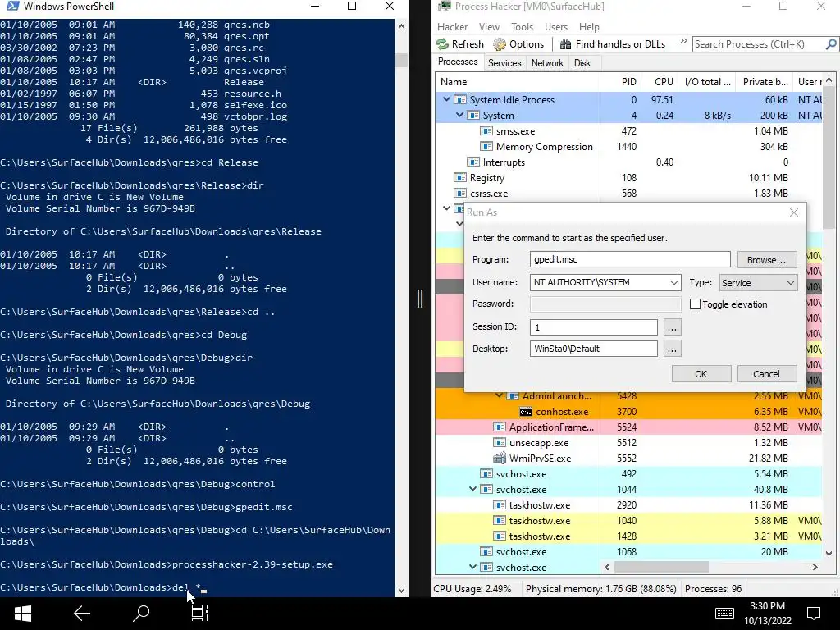Screen dimensions: 840x630
Task: Open the touch keyboard tray icon
Action: [x=724, y=613]
